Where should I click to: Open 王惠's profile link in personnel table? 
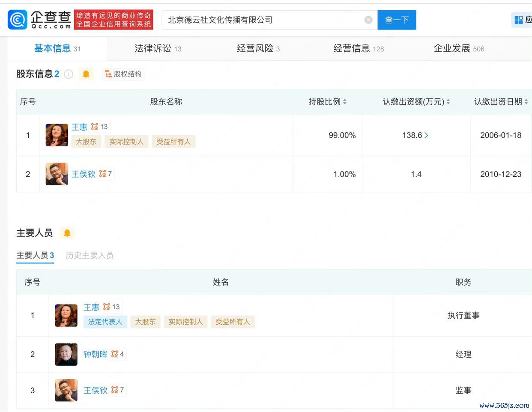[91, 307]
